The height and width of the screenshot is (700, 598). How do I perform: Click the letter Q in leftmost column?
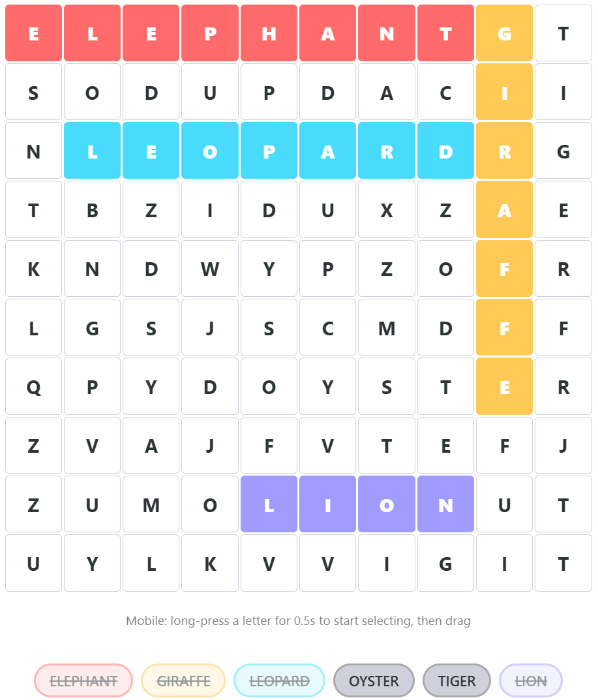pyautogui.click(x=33, y=386)
